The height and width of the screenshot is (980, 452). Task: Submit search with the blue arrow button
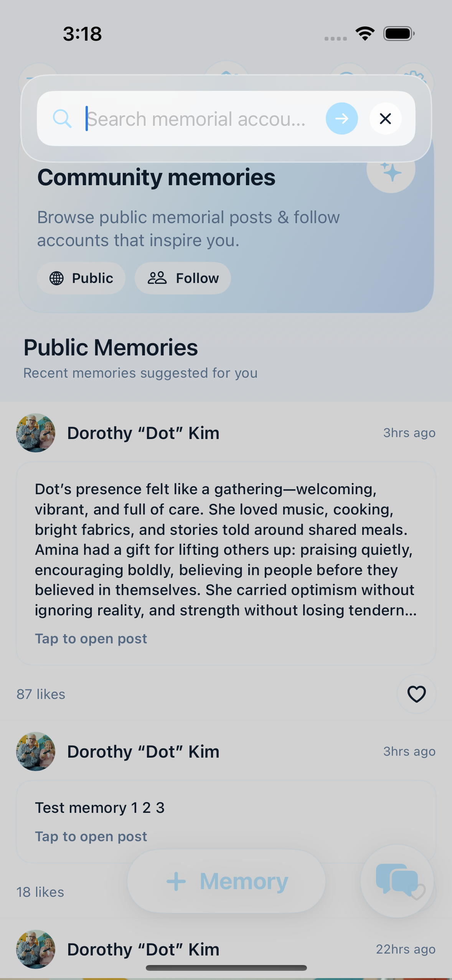click(341, 118)
